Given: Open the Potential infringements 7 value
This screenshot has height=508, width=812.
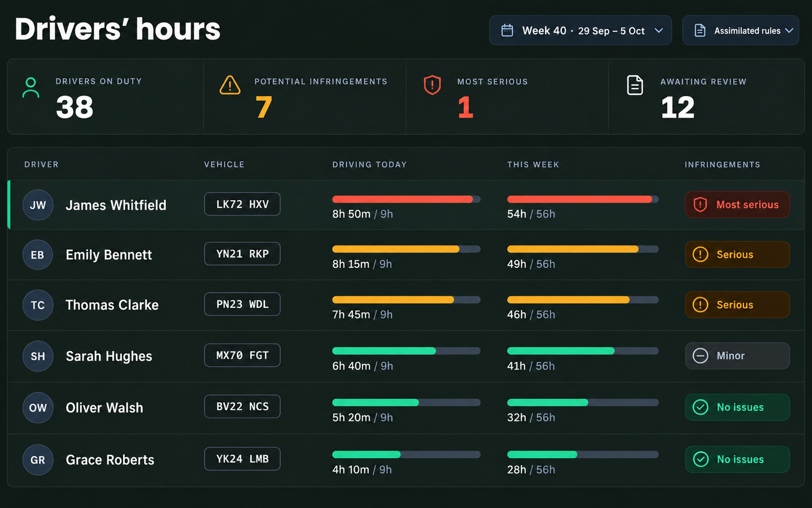Looking at the screenshot, I should click(264, 108).
